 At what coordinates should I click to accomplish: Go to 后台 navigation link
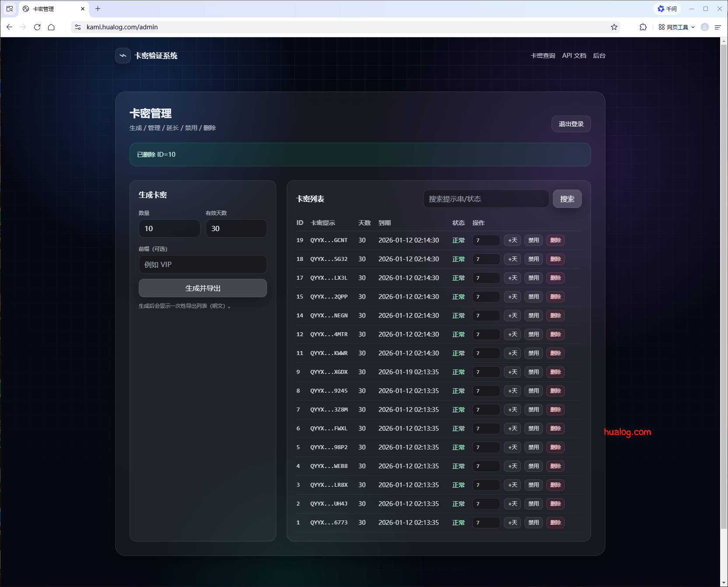pos(599,56)
